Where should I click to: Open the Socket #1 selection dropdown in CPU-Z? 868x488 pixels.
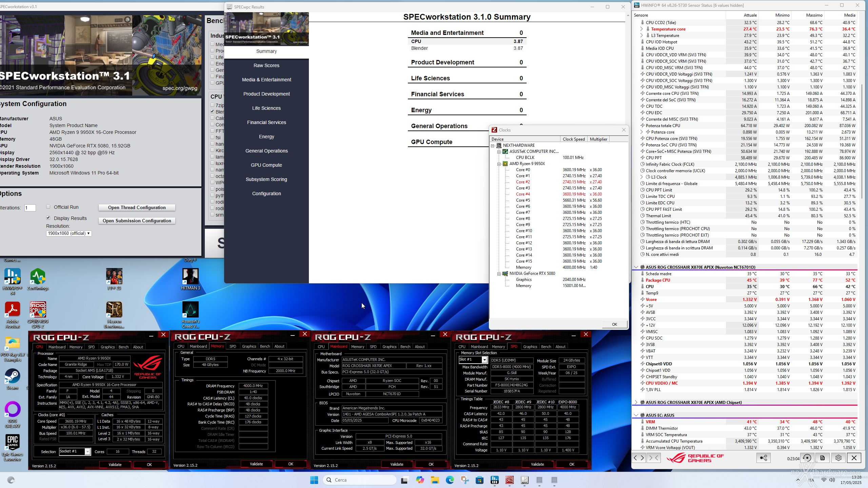[x=75, y=451]
